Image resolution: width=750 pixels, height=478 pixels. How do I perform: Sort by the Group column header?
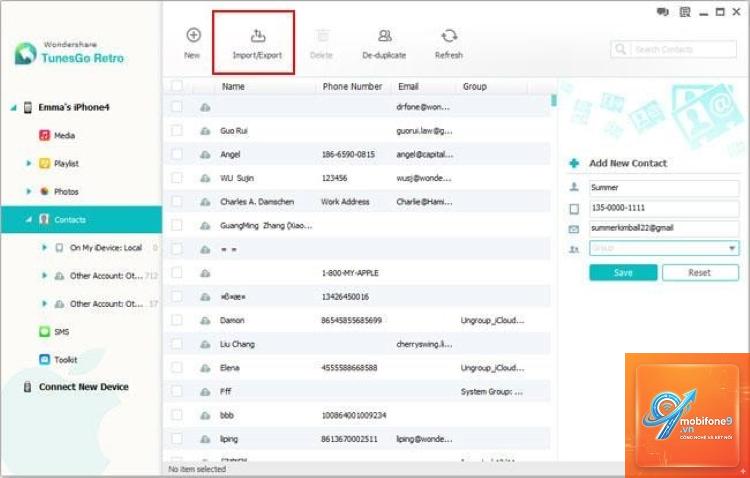[474, 87]
